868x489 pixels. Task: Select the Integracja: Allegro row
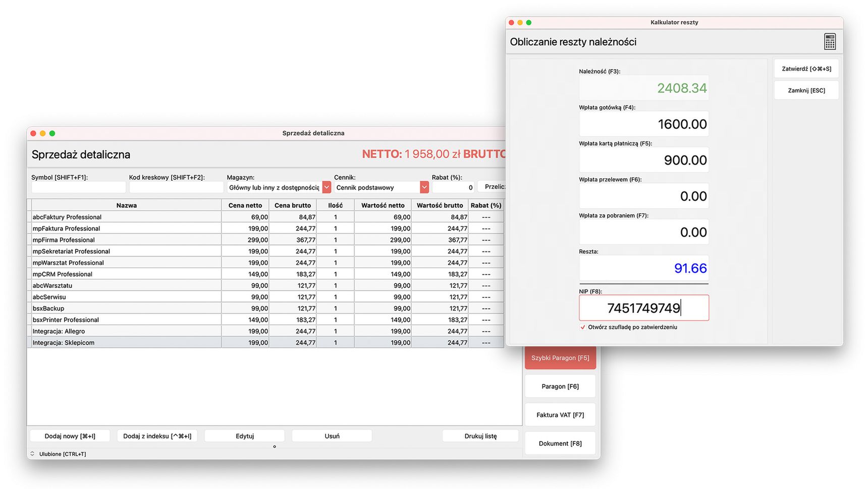pos(265,331)
